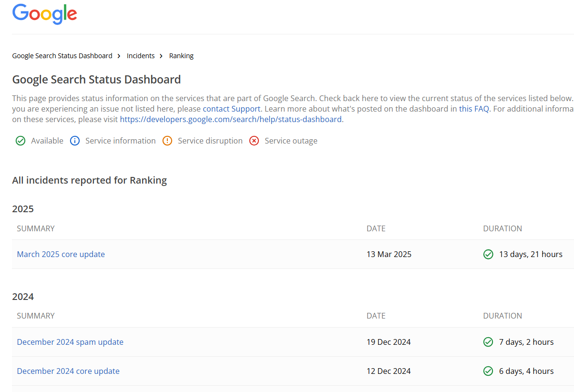Click the 13 days, 21 hours duration
This screenshot has height=392, width=574.
tap(531, 254)
